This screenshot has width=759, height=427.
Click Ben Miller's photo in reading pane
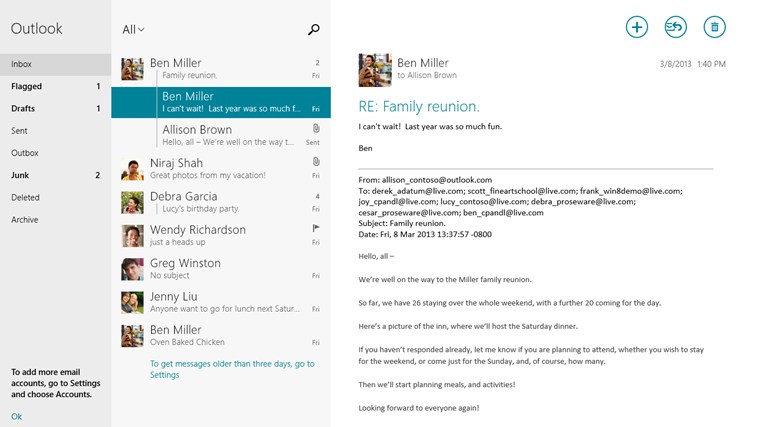(375, 70)
